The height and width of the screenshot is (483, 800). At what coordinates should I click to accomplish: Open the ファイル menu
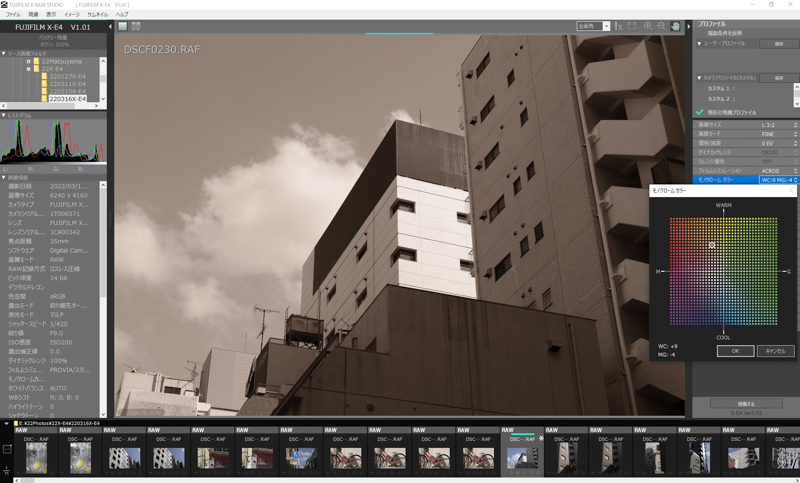pos(13,15)
